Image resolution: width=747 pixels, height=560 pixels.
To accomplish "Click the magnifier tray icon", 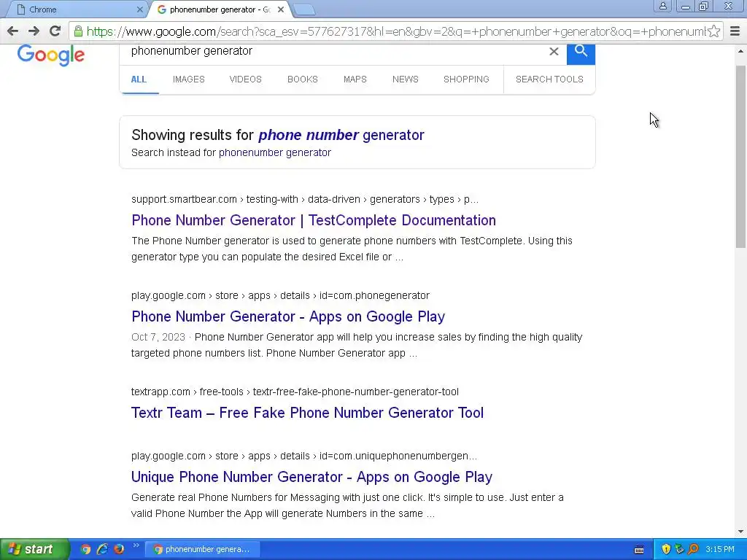I will click(693, 549).
